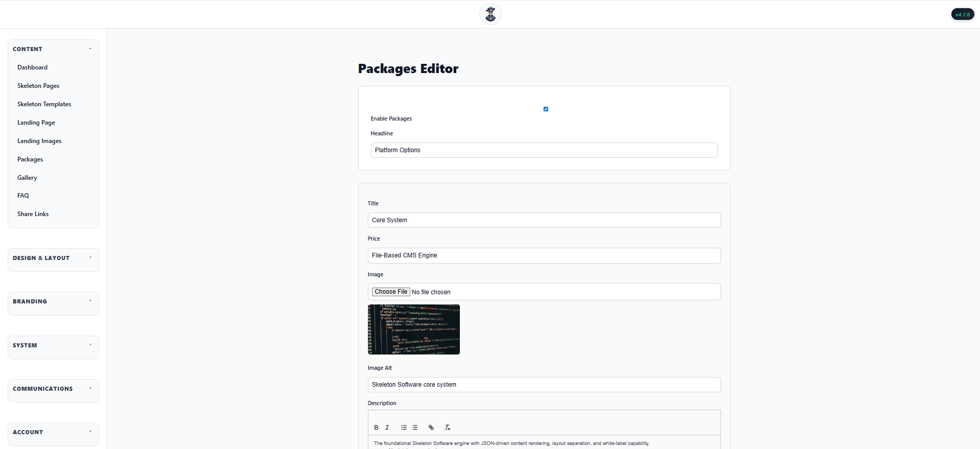This screenshot has height=449, width=980.
Task: Click the code screenshot image preview
Action: pyautogui.click(x=413, y=329)
